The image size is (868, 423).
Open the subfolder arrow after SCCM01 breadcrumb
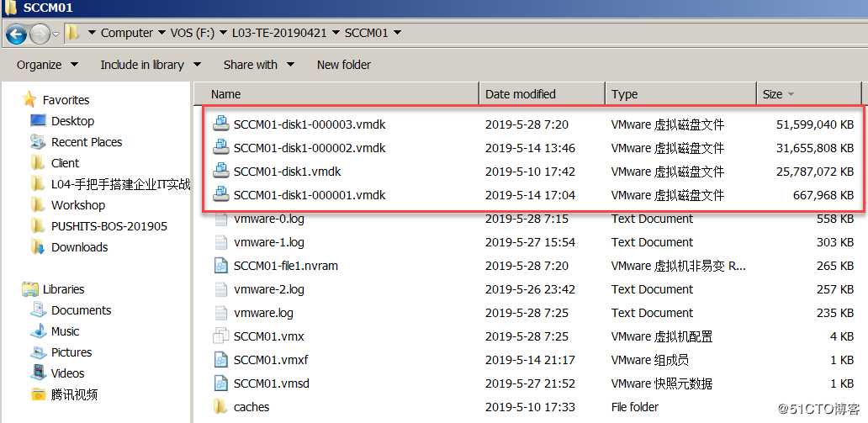coord(397,34)
